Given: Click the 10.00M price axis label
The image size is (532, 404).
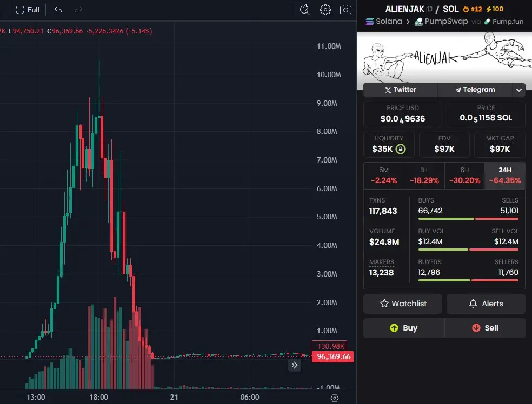Looking at the screenshot, I should pyautogui.click(x=329, y=75).
